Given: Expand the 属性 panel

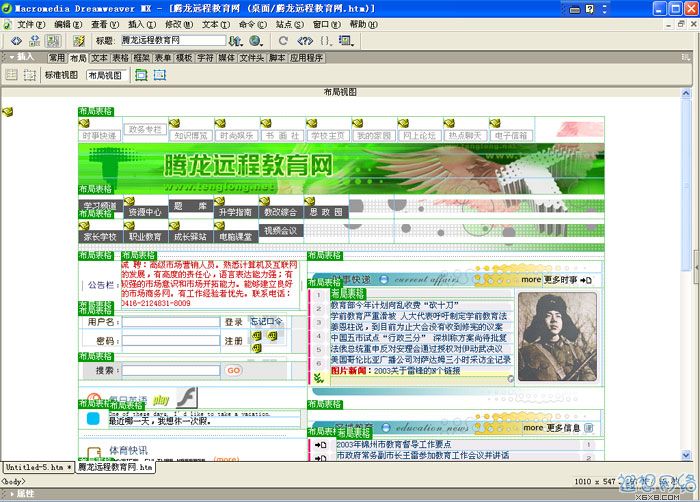Looking at the screenshot, I should [12, 494].
